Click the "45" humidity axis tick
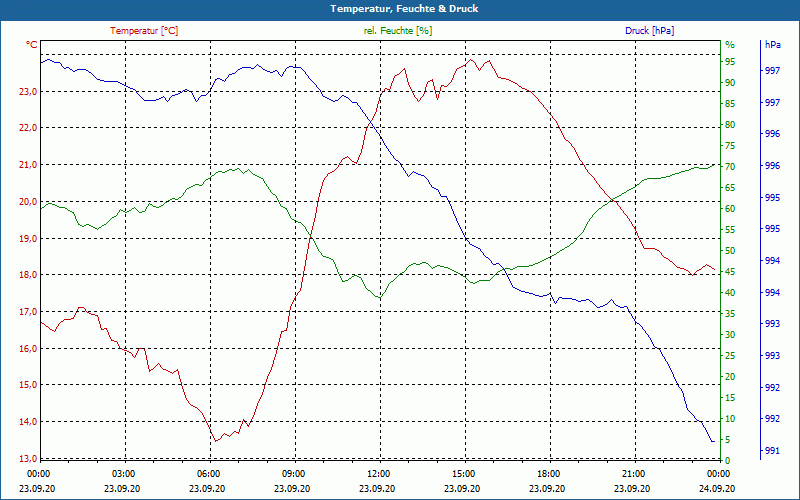Screen dimensions: 800x500 tap(730, 272)
